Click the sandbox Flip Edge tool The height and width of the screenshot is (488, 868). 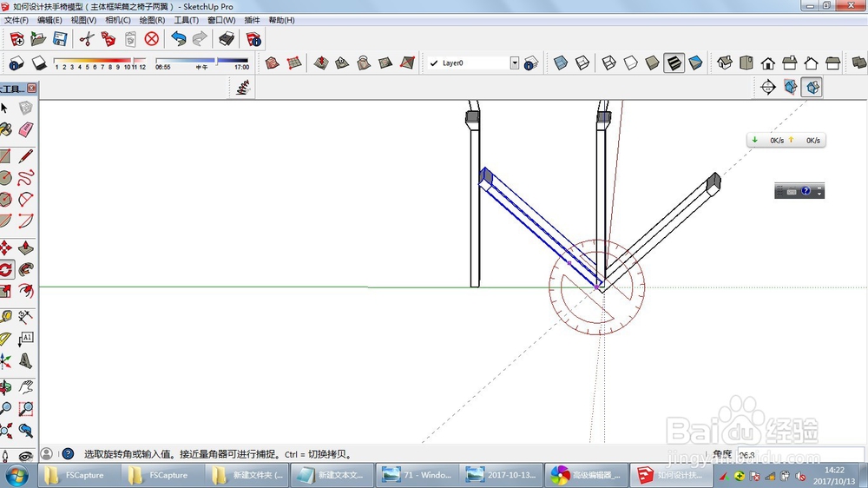(x=407, y=63)
